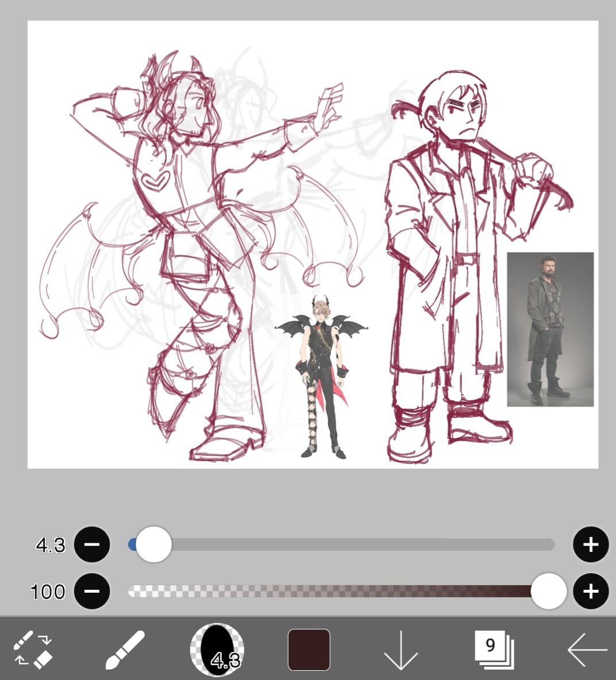The image size is (616, 680).
Task: Decrease brush thickness with minus button
Action: 92,544
